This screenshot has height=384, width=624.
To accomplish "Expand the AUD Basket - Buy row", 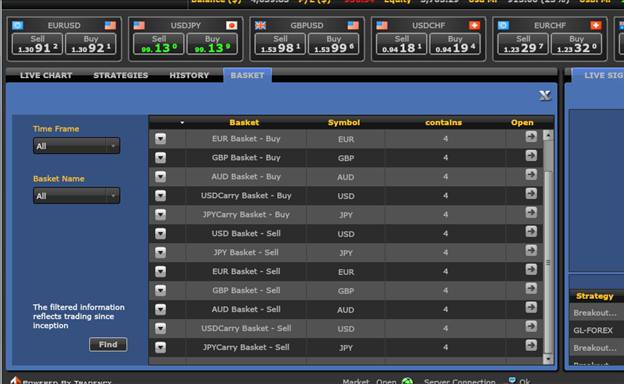I will (160, 176).
